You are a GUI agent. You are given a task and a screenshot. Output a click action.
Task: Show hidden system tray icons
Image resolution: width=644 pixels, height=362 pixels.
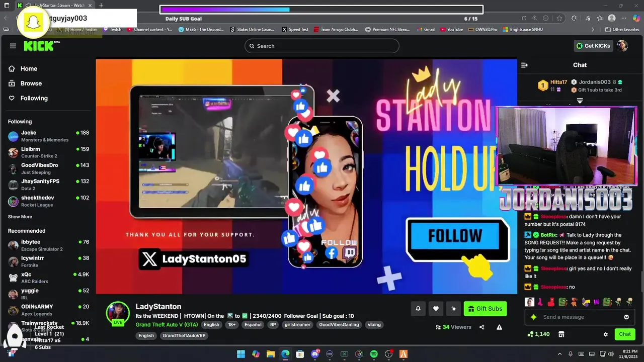point(559,354)
